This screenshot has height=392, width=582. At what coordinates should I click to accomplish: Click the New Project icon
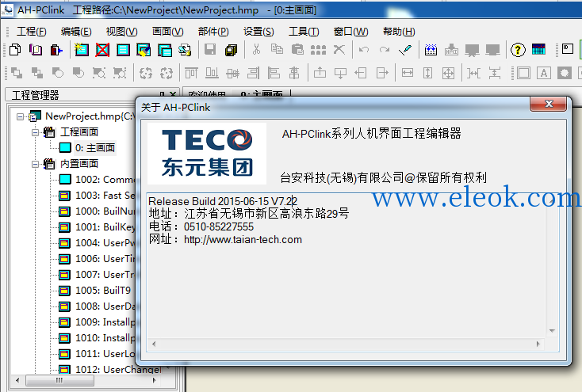pos(15,50)
